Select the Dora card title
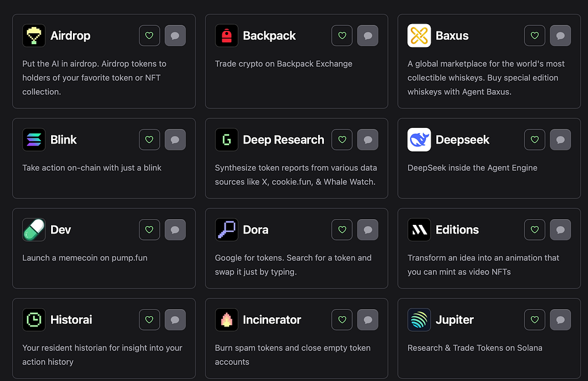 [256, 230]
